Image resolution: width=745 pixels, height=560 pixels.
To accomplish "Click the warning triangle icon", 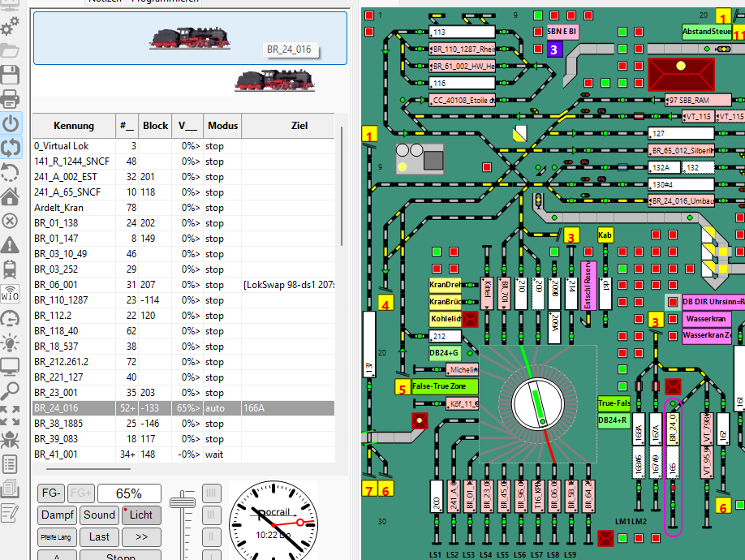I will (x=10, y=245).
